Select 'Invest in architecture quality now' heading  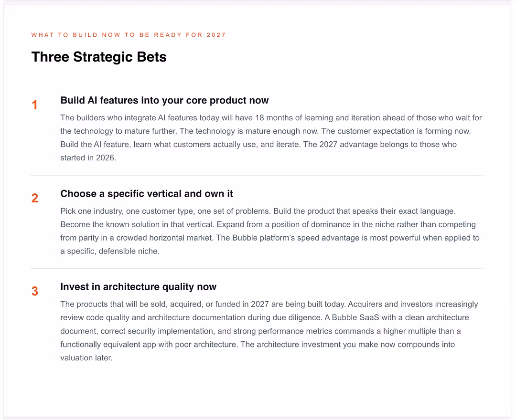coord(138,287)
